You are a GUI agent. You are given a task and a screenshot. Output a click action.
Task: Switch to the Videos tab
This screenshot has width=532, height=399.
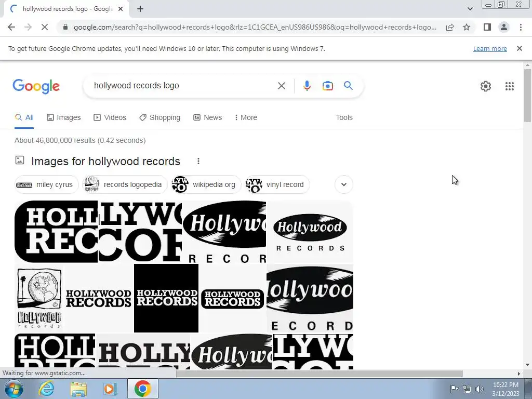110,118
